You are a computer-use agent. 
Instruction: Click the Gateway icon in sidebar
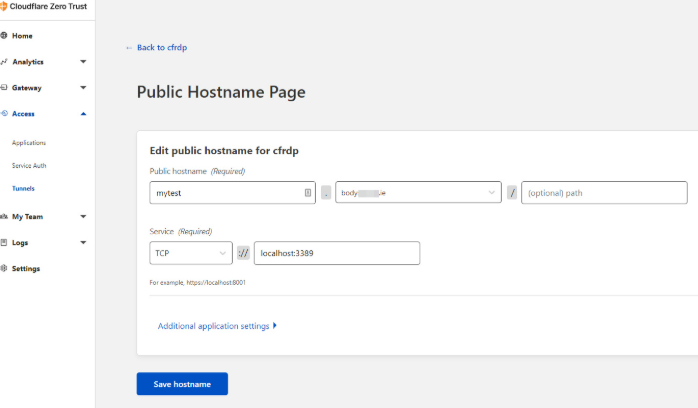tap(4, 88)
